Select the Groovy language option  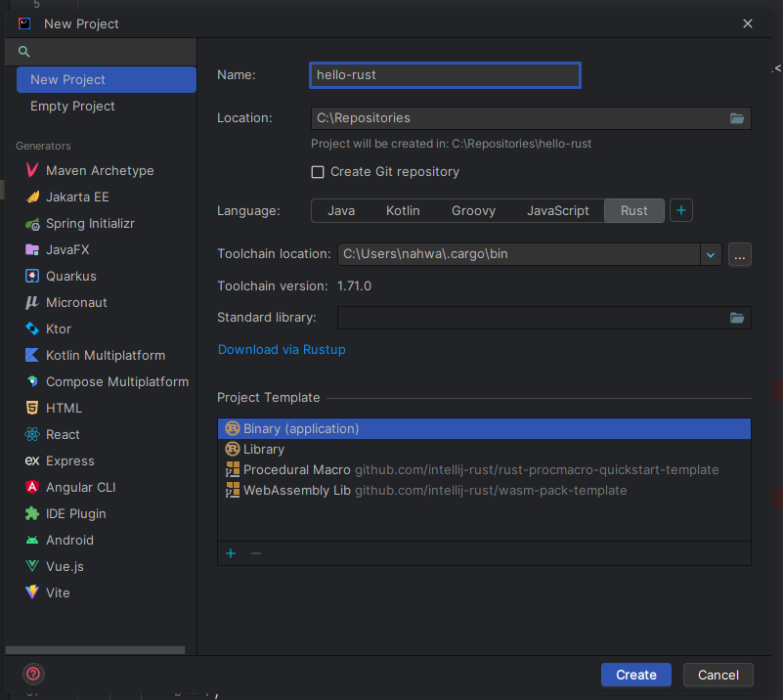[473, 211]
